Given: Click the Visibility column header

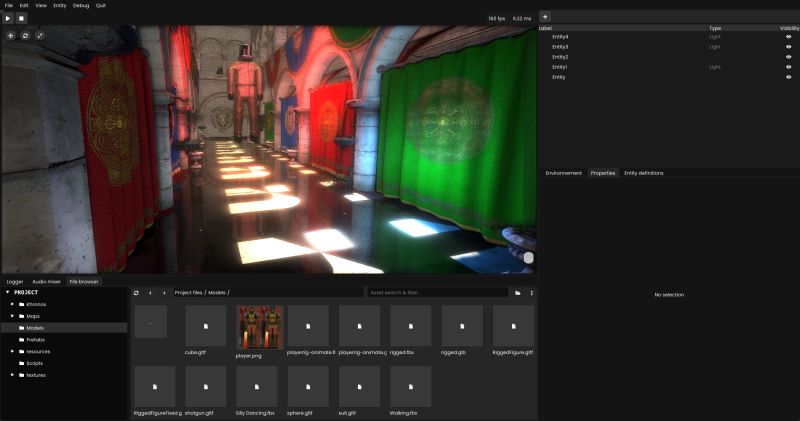Looking at the screenshot, I should tap(789, 28).
